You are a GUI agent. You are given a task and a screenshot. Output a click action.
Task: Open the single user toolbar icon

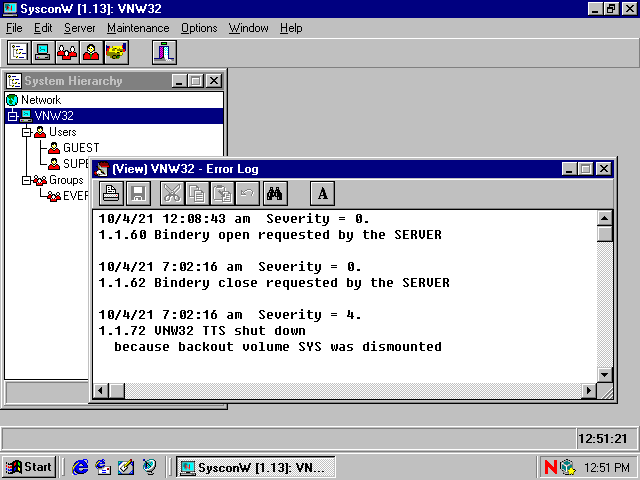pyautogui.click(x=91, y=52)
